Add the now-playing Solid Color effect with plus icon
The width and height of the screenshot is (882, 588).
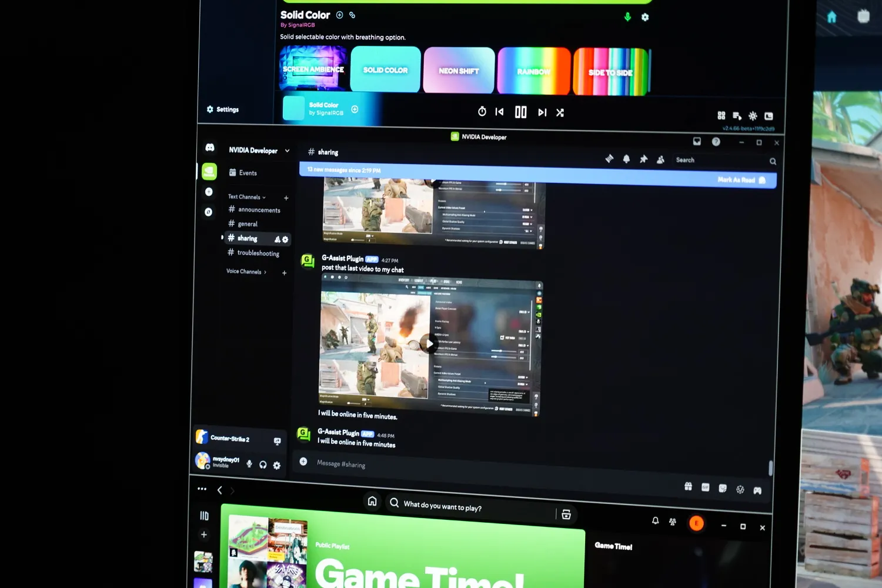(355, 109)
